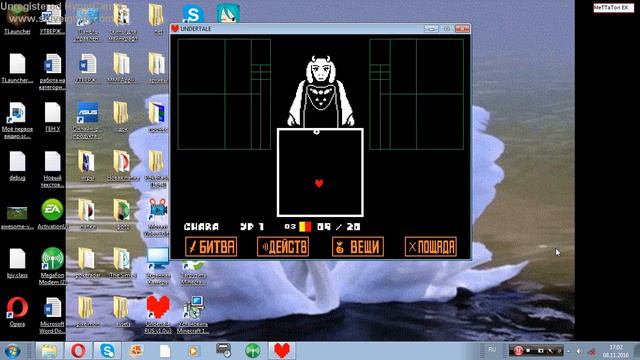Screen dimensions: 640x360
Task: Open the 17:02 clock and date in taskbar
Action: point(616,351)
